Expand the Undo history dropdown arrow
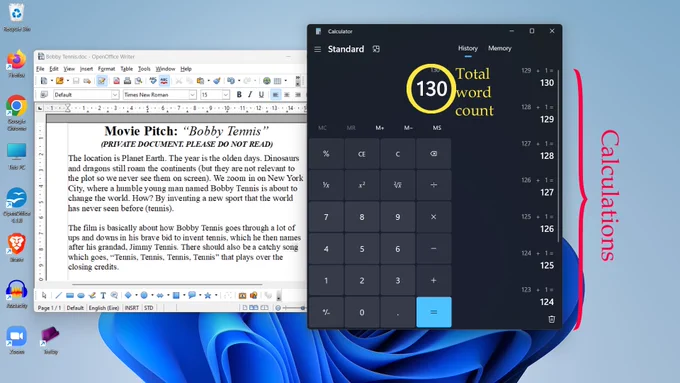The image size is (680, 383). click(x=239, y=81)
